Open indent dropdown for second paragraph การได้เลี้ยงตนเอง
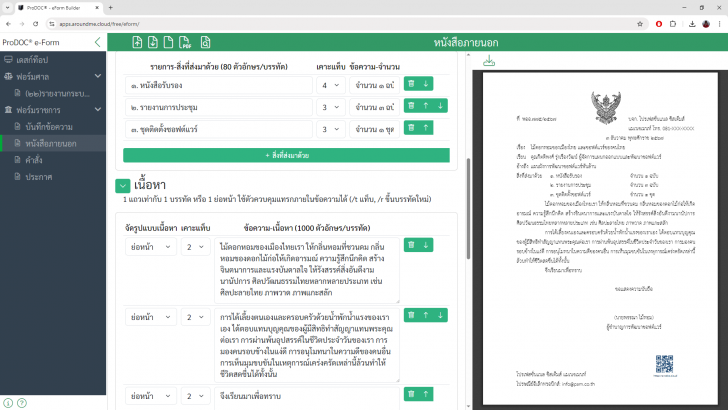This screenshot has width=728, height=410. [x=195, y=317]
